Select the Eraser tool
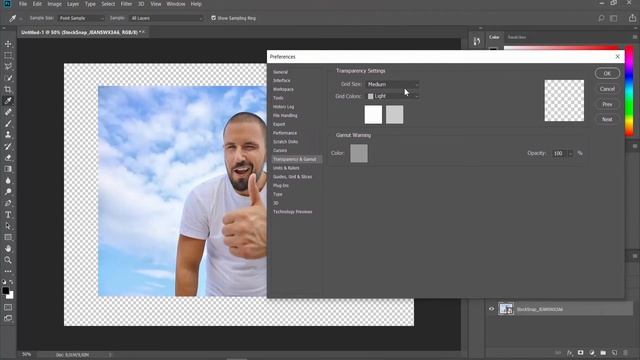Viewport: 640px width, 360px height. tap(8, 158)
